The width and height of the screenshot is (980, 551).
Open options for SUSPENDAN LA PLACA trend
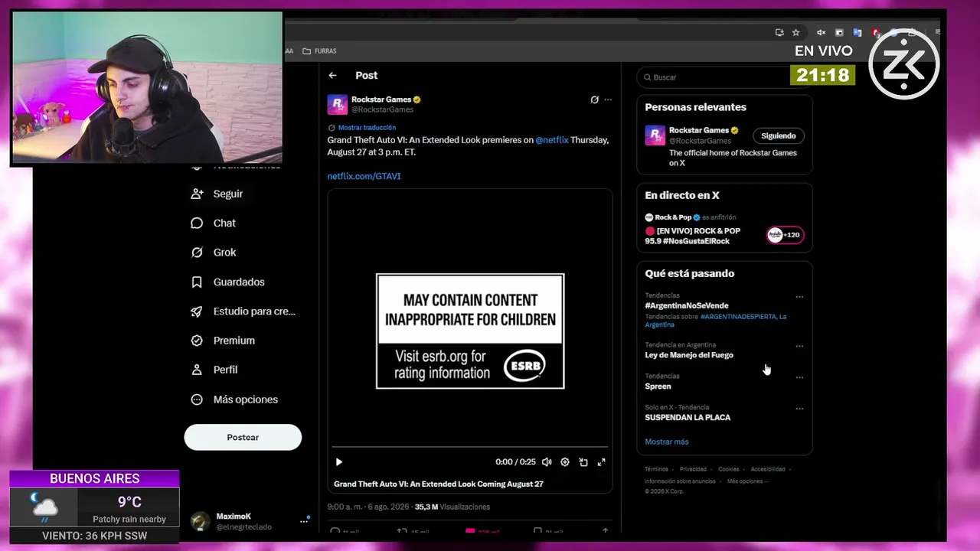pos(799,409)
